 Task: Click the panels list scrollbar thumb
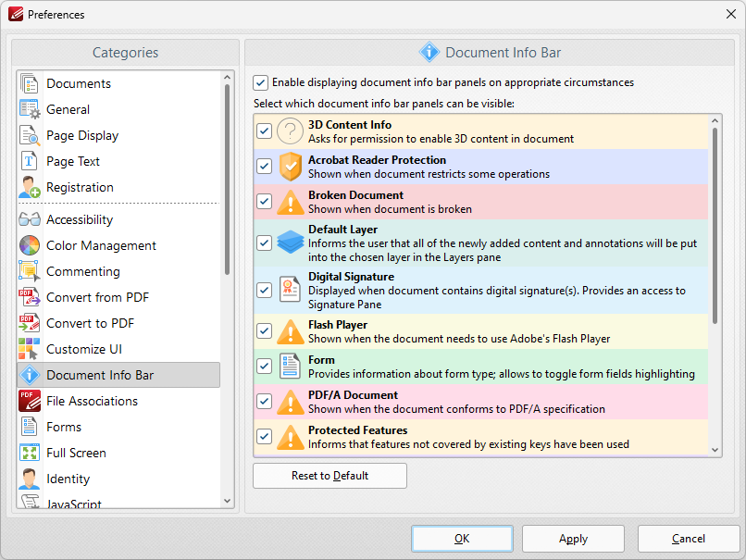pyautogui.click(x=715, y=226)
